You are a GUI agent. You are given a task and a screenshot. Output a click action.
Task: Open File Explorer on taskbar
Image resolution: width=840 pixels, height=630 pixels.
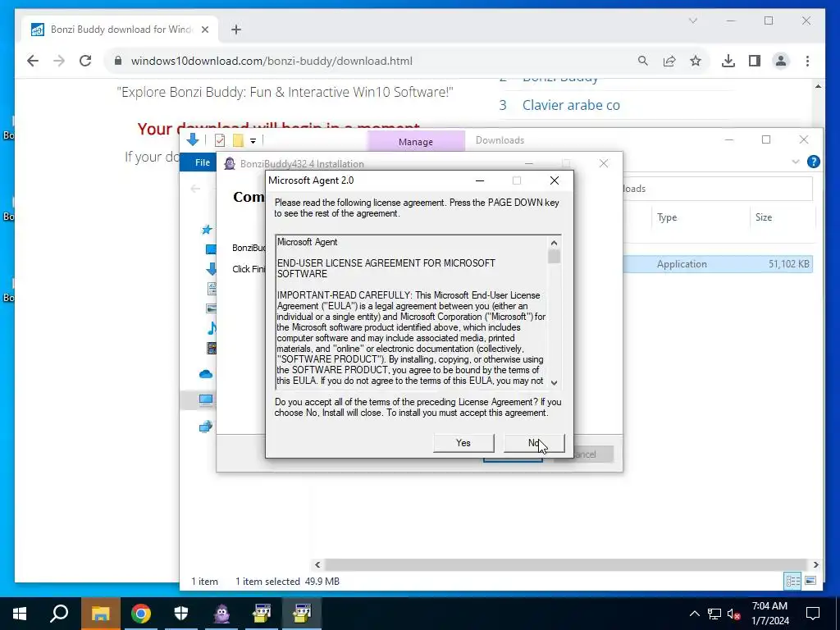100,614
